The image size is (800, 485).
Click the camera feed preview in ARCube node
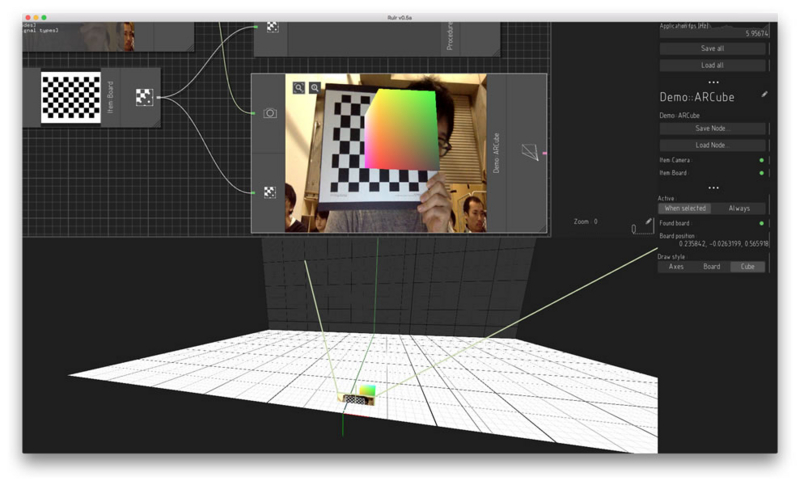pos(386,153)
